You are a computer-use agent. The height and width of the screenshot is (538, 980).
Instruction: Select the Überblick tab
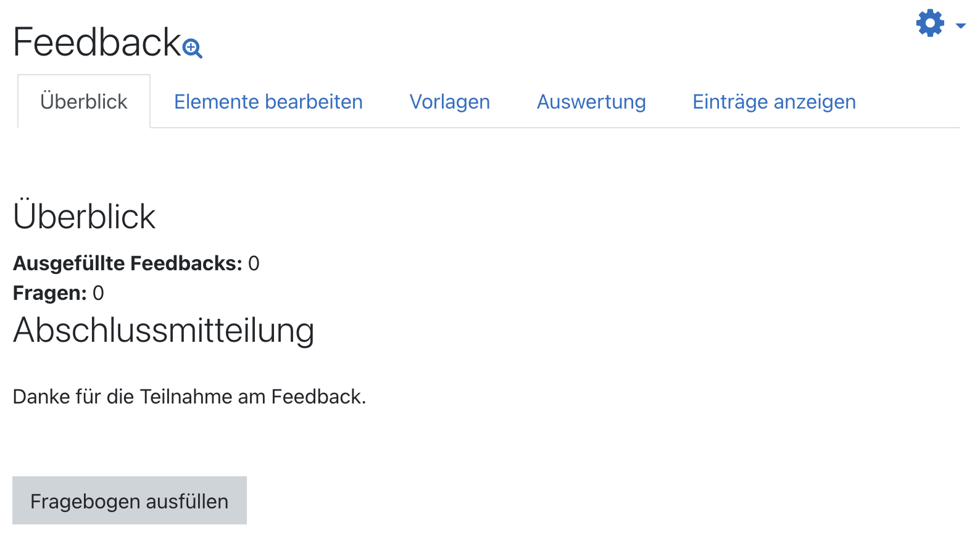84,102
